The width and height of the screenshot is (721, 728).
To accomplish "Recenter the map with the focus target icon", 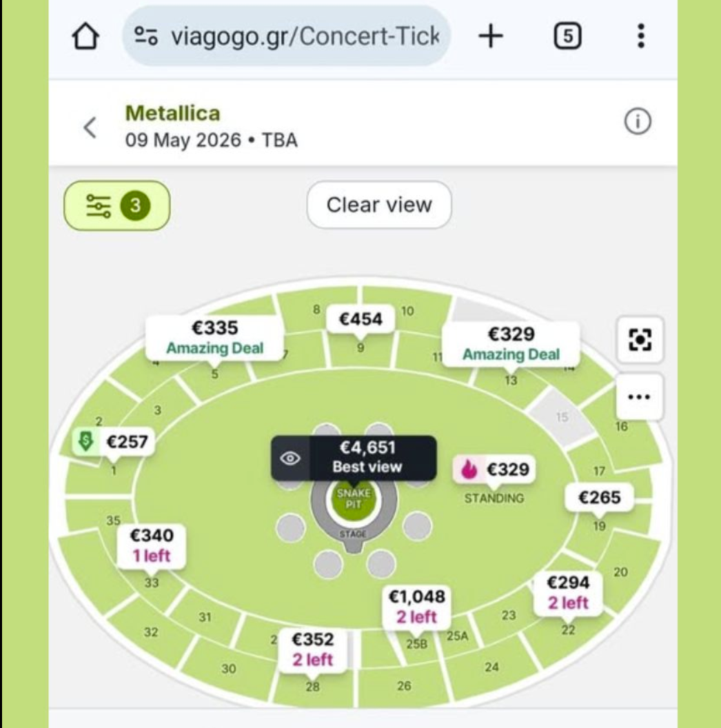I will pyautogui.click(x=640, y=340).
